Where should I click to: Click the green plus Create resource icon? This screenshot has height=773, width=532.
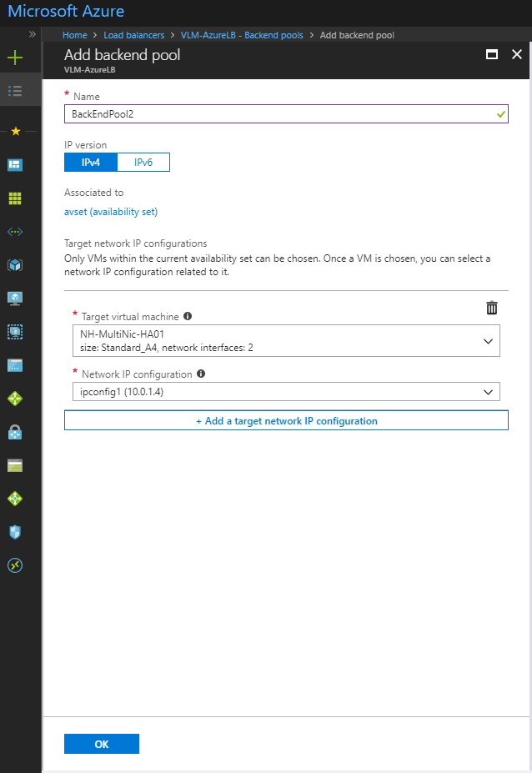pos(15,58)
